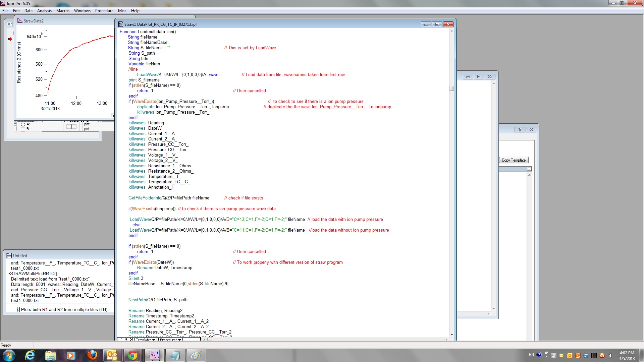The width and height of the screenshot is (644, 362).
Task: Select cursor B square in graph info panel
Action: point(23,129)
